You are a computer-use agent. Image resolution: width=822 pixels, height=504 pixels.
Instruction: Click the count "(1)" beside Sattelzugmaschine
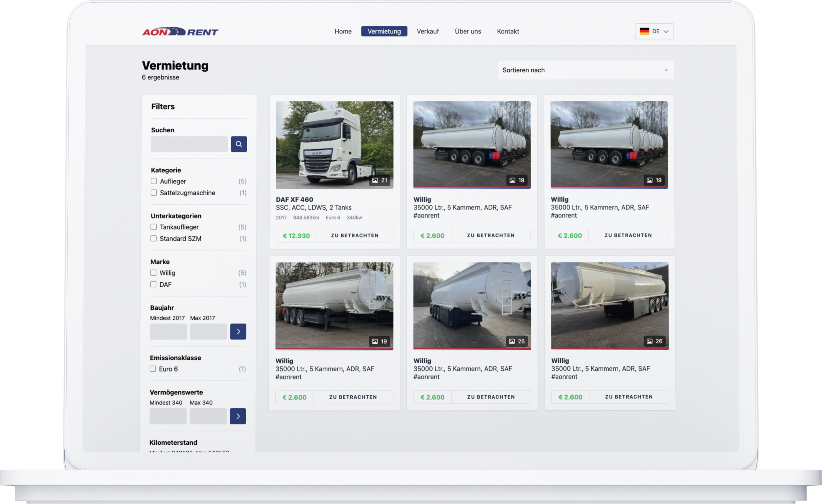click(x=243, y=193)
